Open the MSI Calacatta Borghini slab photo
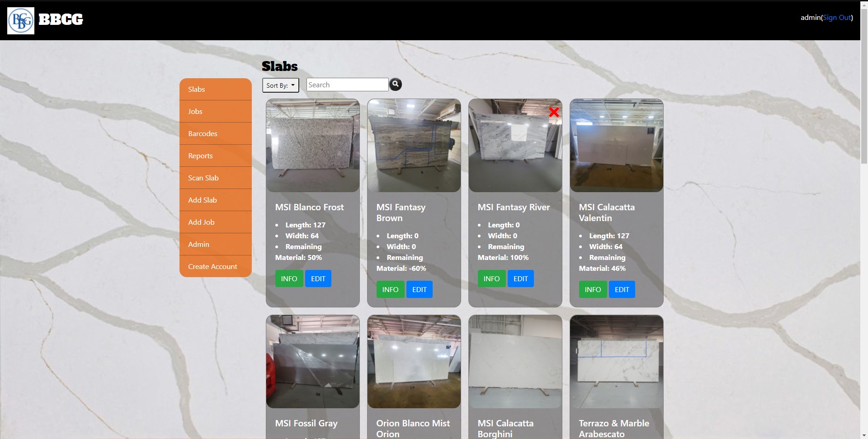868x439 pixels. coord(515,362)
